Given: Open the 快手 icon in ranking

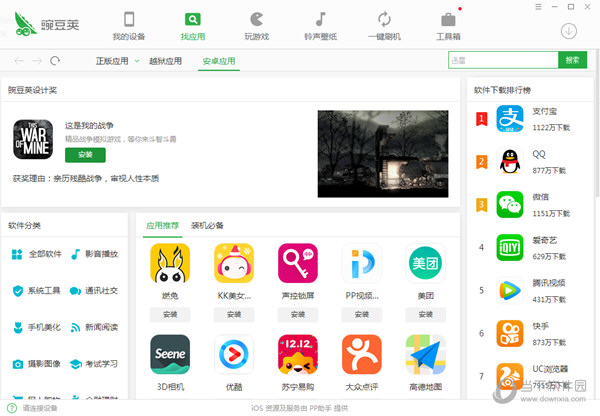Looking at the screenshot, I should [x=510, y=333].
